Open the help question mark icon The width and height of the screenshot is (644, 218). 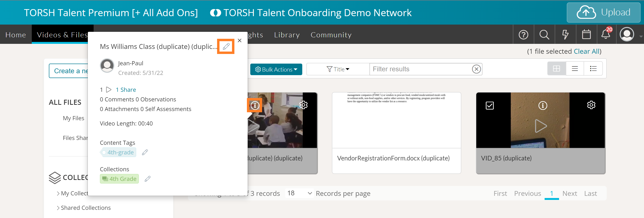[523, 34]
